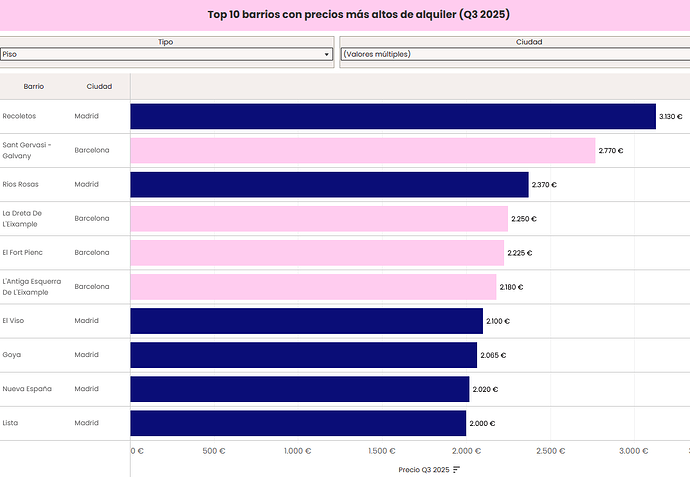Select the Ciudad column header in the table

click(x=99, y=87)
